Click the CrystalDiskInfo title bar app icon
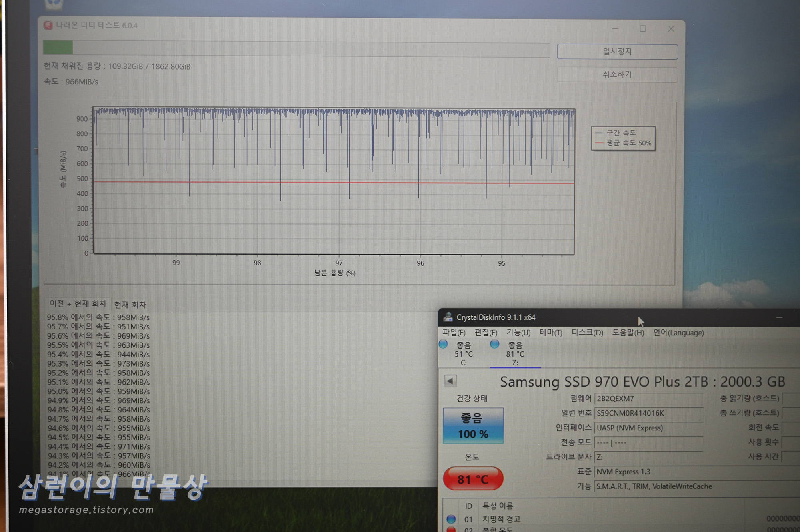Viewport: 800px width, 532px height. tap(448, 317)
